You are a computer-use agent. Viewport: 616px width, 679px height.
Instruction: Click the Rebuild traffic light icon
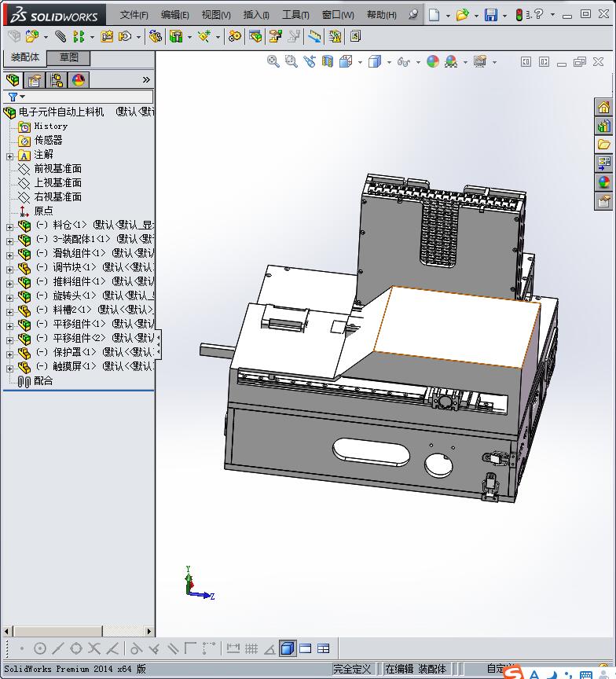pyautogui.click(x=519, y=15)
